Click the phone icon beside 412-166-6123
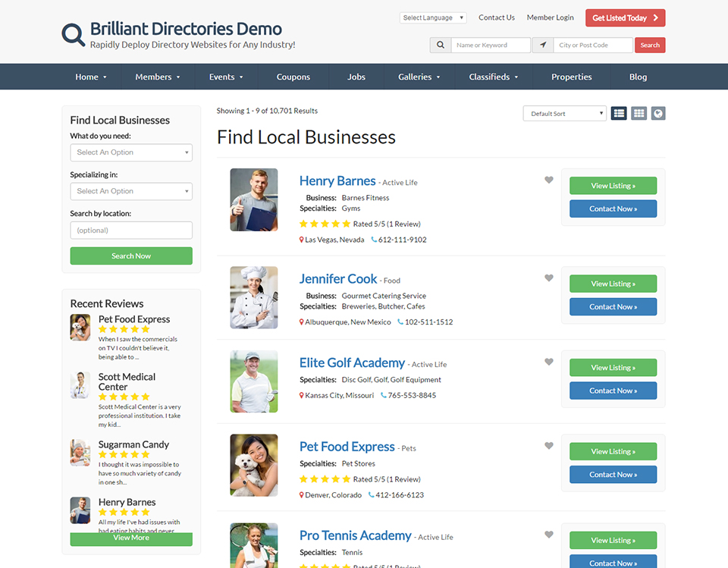 tap(371, 495)
